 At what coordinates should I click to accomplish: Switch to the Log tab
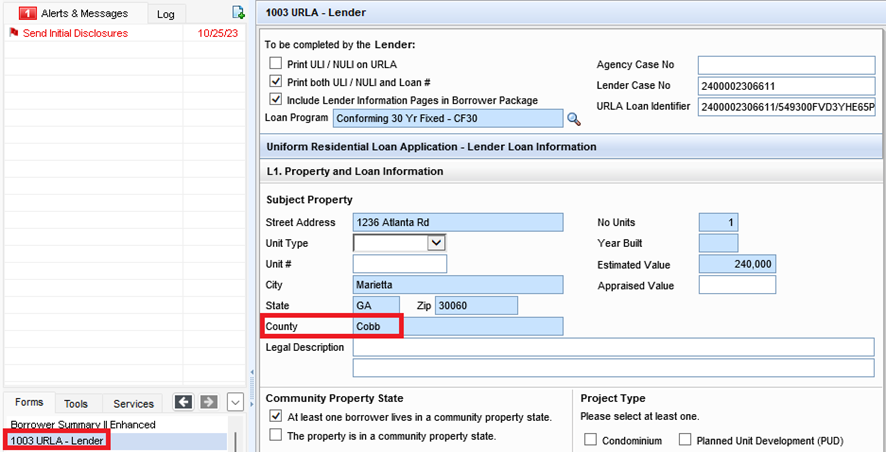(165, 14)
